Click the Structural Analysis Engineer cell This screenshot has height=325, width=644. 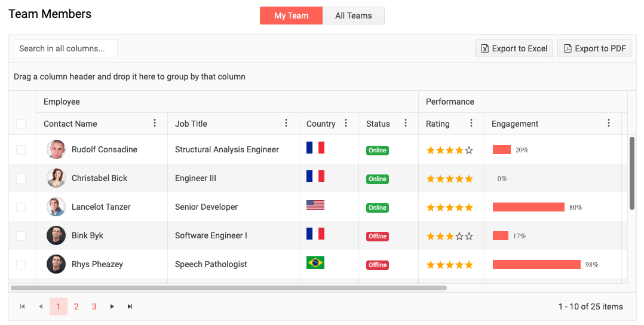coord(233,149)
